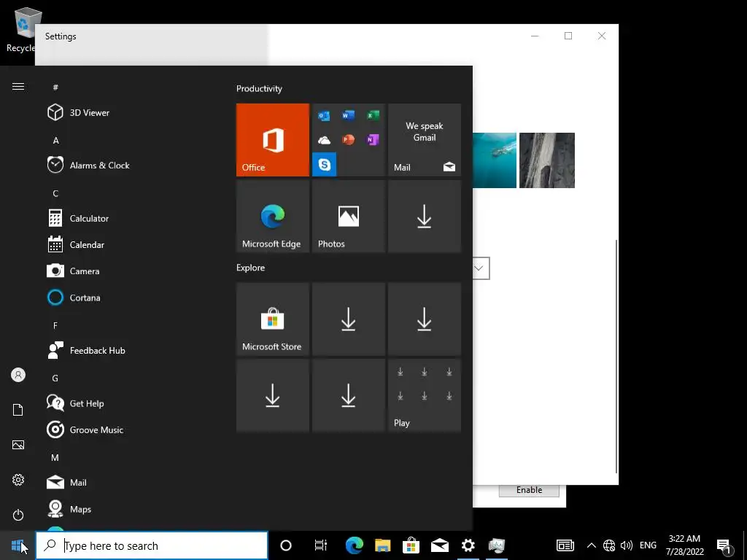Open the Photos tile
Screen dimensions: 747x560
[348, 216]
